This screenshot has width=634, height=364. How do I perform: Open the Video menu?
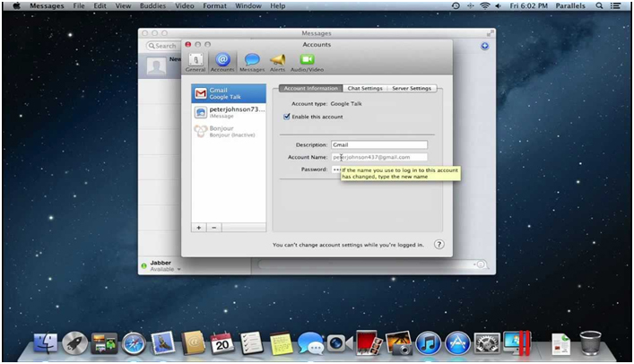click(185, 5)
